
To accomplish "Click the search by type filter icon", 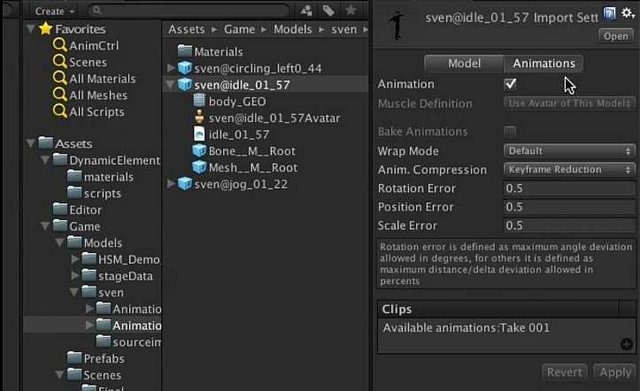I will coord(306,11).
